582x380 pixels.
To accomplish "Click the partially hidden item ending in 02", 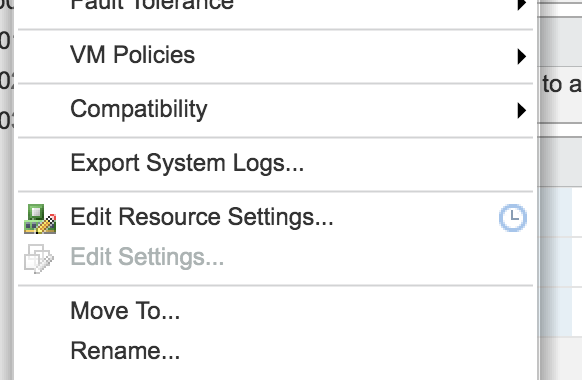I will [x=6, y=80].
